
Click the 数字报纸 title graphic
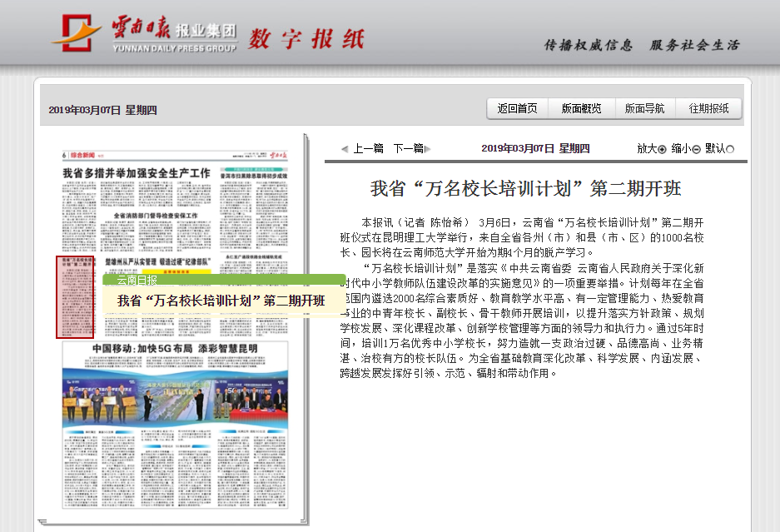click(x=306, y=37)
